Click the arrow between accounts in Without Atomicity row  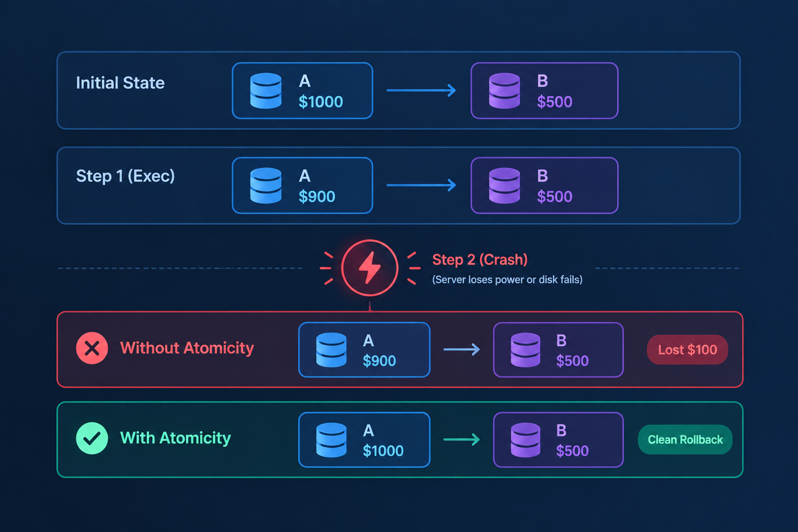(461, 350)
